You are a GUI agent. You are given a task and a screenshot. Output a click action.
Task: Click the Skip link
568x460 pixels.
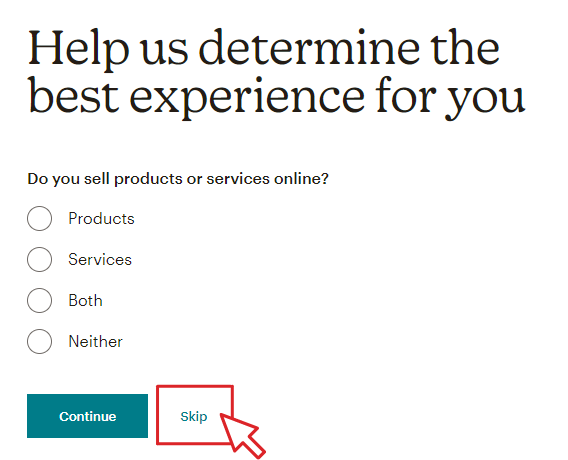194,417
